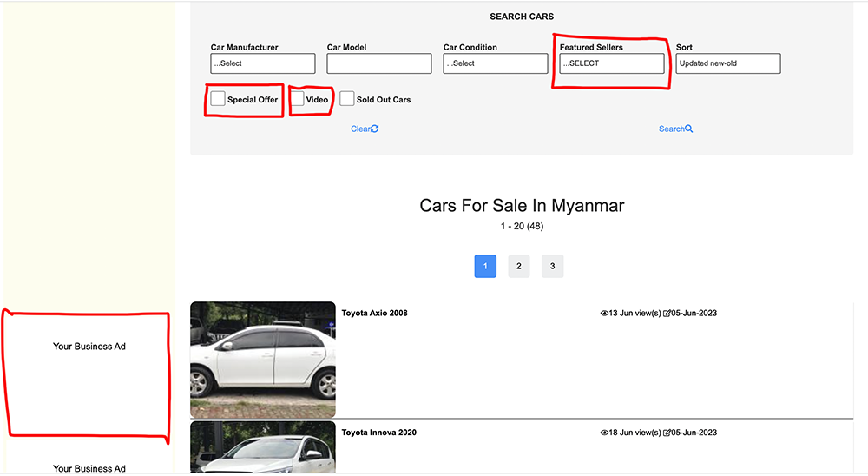Screen dimensions: 868x476
Task: Click the Search link with magnifier icon
Action: [x=676, y=129]
